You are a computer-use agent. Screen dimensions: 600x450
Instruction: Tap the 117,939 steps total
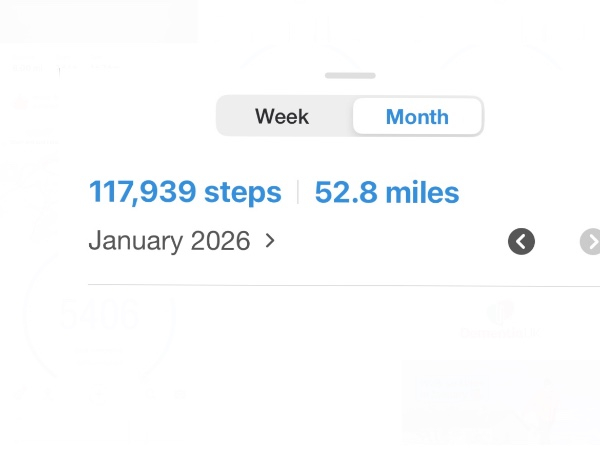(x=185, y=192)
